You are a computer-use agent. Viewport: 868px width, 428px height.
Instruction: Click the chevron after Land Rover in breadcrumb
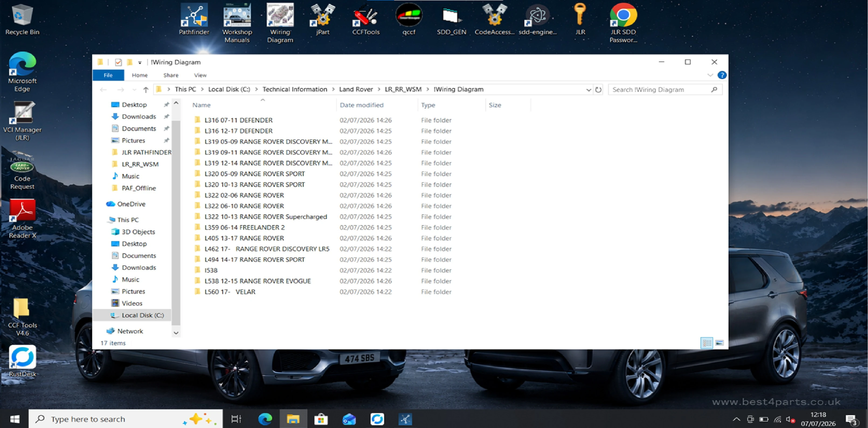[379, 90]
